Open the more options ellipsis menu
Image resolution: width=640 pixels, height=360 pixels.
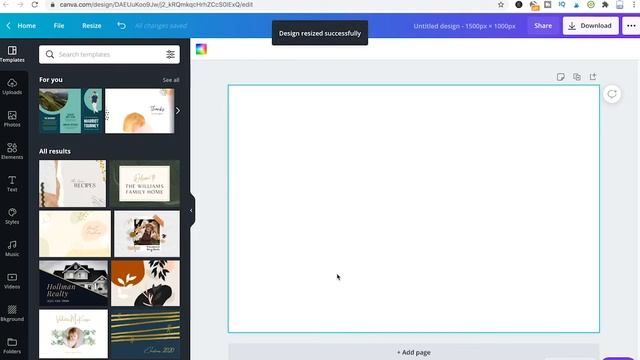pos(631,26)
